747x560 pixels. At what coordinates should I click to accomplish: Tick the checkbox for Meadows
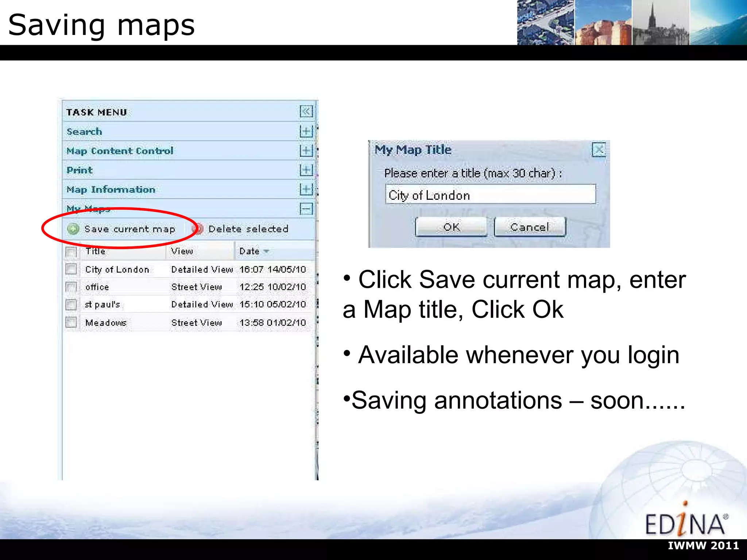click(x=71, y=322)
